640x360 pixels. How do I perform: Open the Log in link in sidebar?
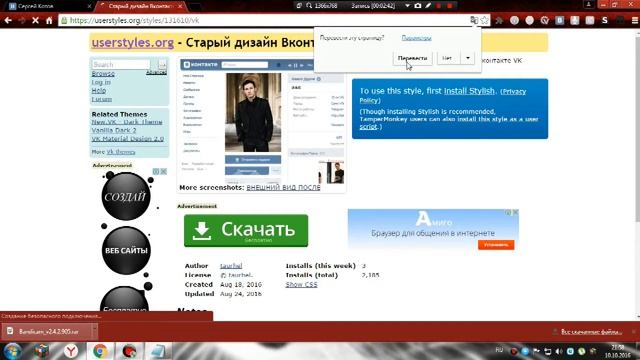[x=101, y=82]
